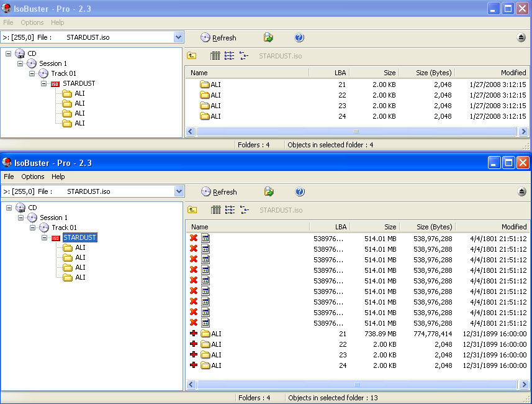Open the Help menu in lower window
The image size is (532, 404).
click(58, 177)
